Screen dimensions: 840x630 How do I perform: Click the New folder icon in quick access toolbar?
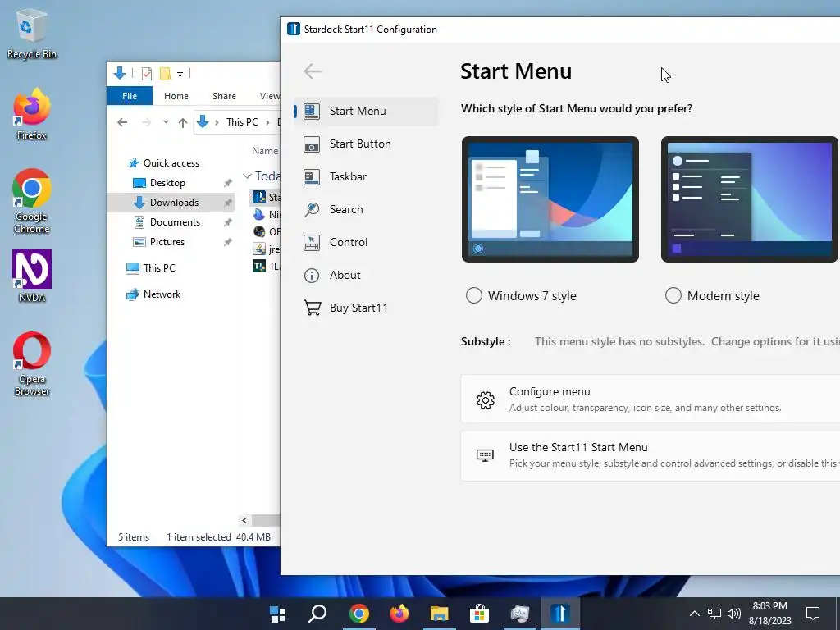coord(165,73)
